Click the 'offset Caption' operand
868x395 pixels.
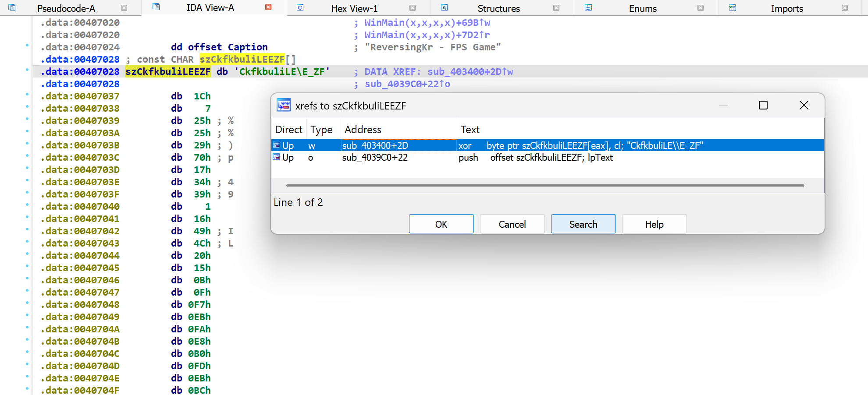coord(228,47)
